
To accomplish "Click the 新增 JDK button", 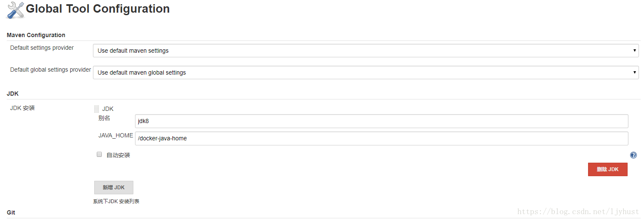I will 114,188.
